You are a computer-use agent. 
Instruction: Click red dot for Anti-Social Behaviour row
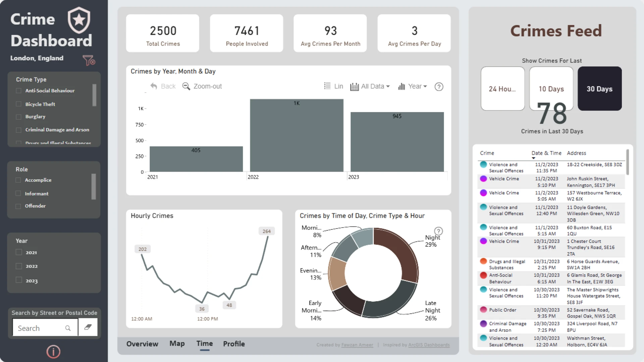(483, 275)
